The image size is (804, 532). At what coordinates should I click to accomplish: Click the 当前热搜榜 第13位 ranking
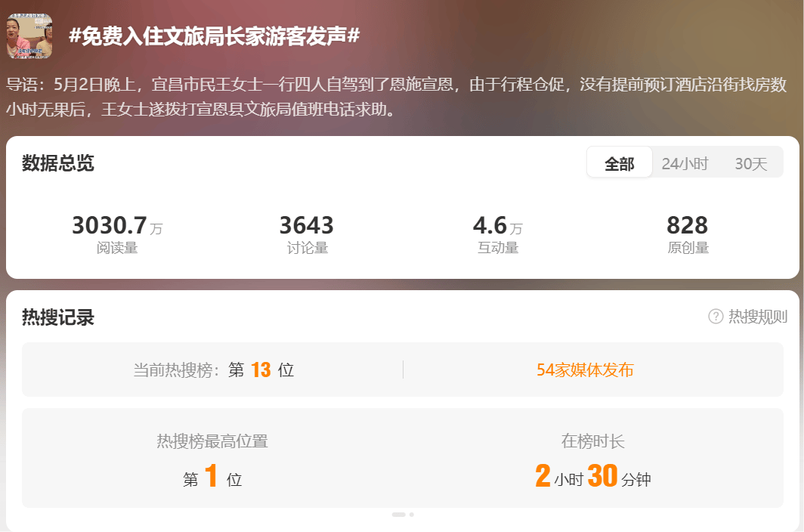coord(213,370)
